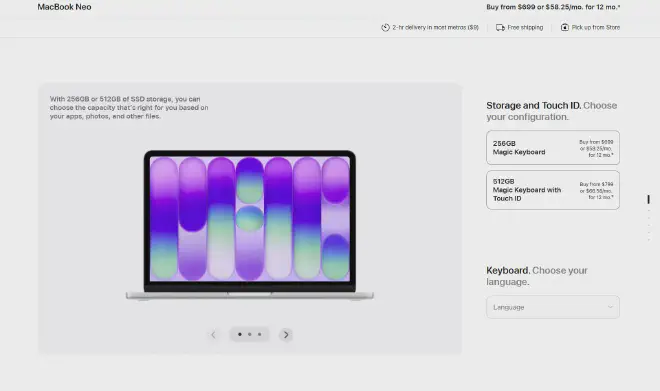Image resolution: width=660 pixels, height=391 pixels.
Task: Click the MacBook laptop product image
Action: tap(250, 225)
